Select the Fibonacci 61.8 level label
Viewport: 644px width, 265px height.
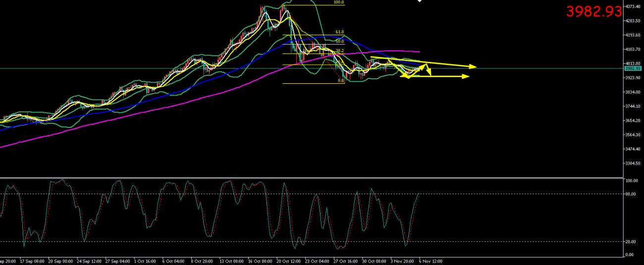coord(339,32)
